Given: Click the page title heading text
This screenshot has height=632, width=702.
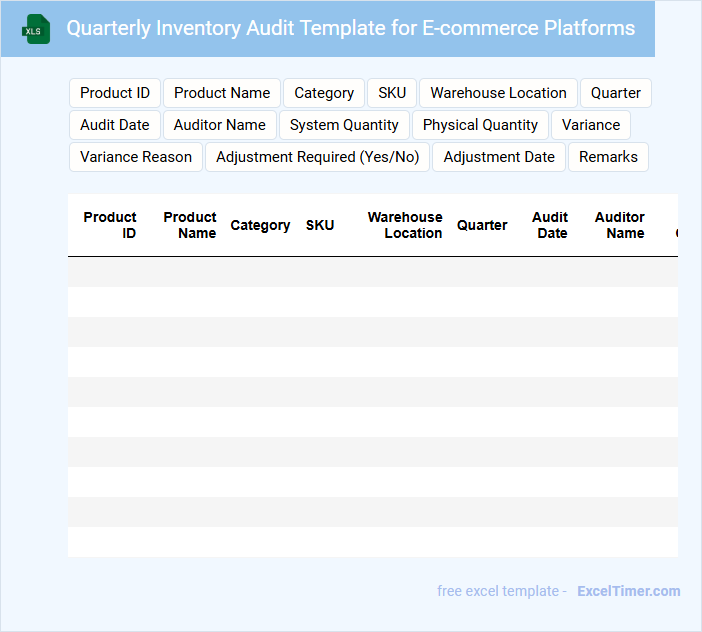Looking at the screenshot, I should pos(350,28).
